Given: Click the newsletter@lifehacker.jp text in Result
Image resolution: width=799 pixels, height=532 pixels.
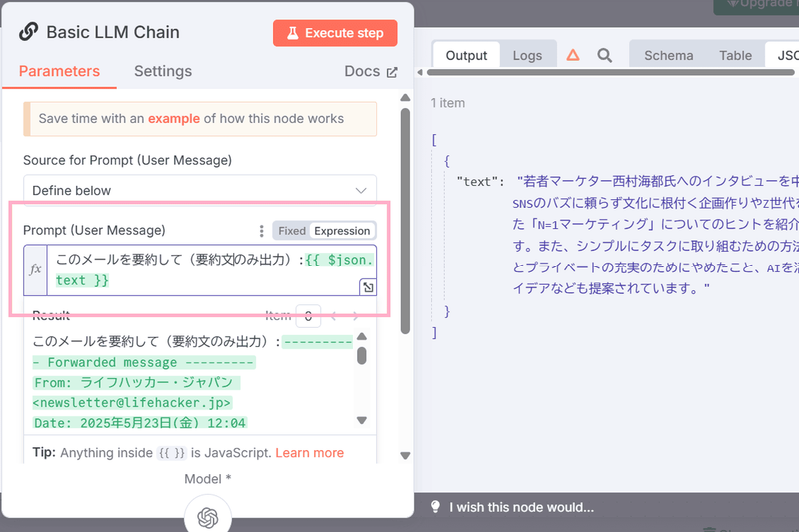Looking at the screenshot, I should (132, 403).
